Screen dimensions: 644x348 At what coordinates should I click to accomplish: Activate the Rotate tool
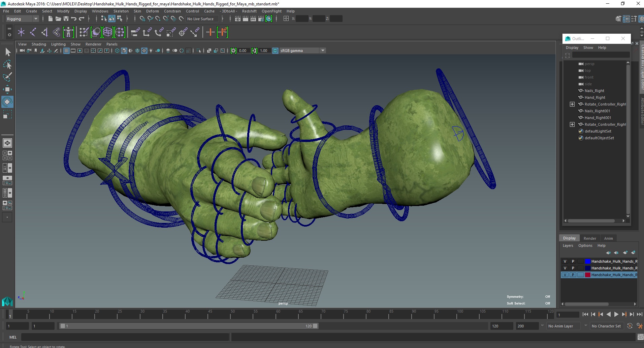pyautogui.click(x=7, y=102)
